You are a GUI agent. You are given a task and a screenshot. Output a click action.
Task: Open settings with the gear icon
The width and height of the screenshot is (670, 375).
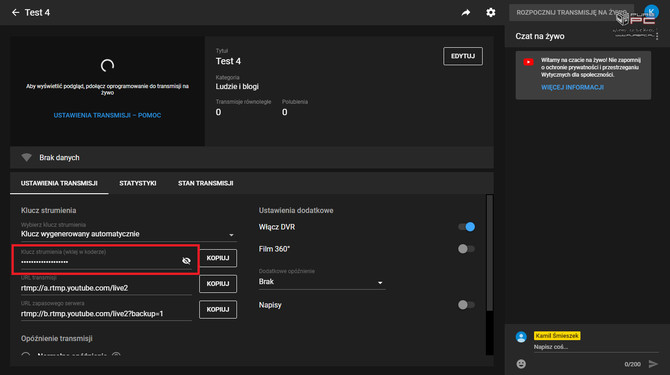pyautogui.click(x=491, y=12)
